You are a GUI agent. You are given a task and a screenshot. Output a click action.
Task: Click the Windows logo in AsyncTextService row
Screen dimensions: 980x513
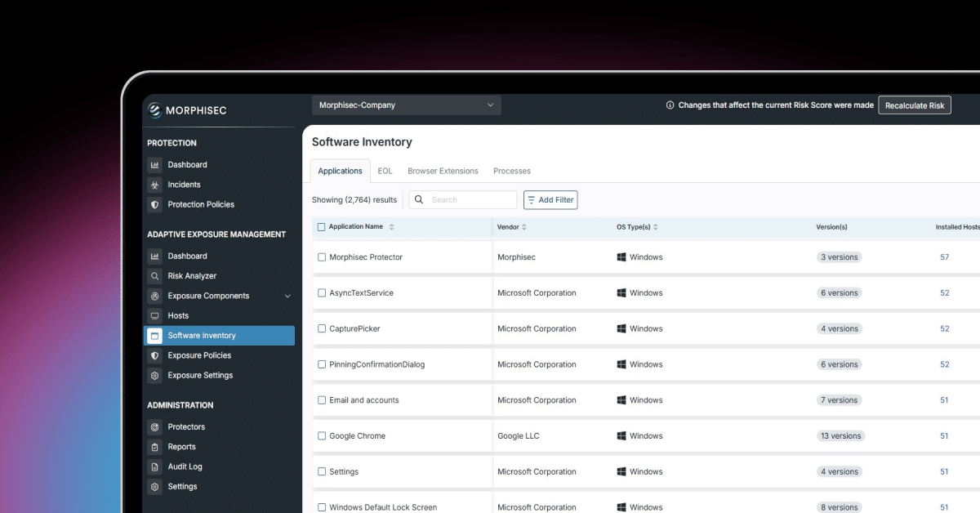point(621,293)
